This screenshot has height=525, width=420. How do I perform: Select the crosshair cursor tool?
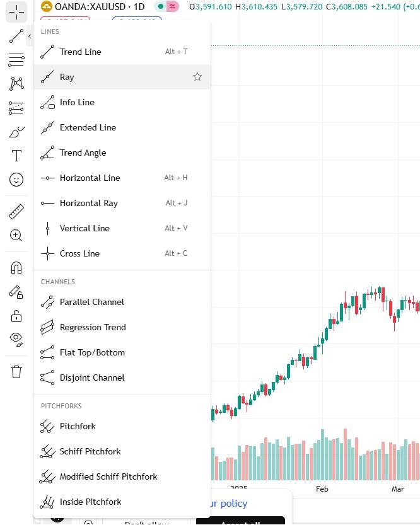16,13
